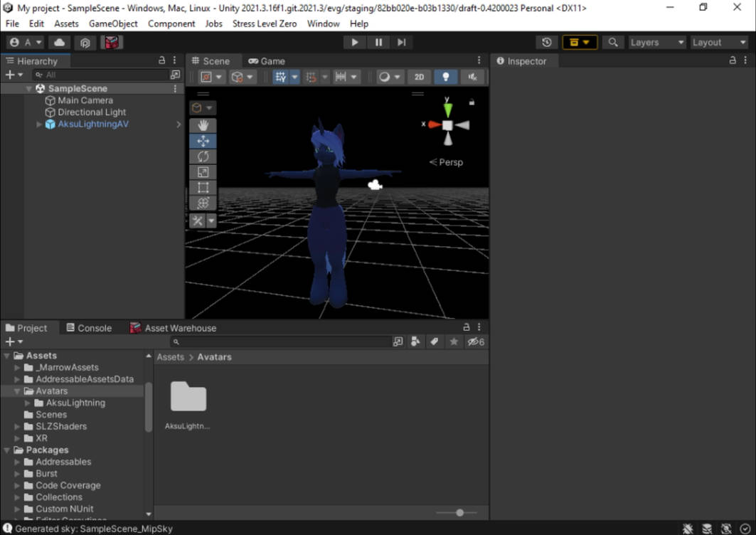Open the custom editor tools icon
Viewport: 756px width, 535px height.
pos(197,221)
